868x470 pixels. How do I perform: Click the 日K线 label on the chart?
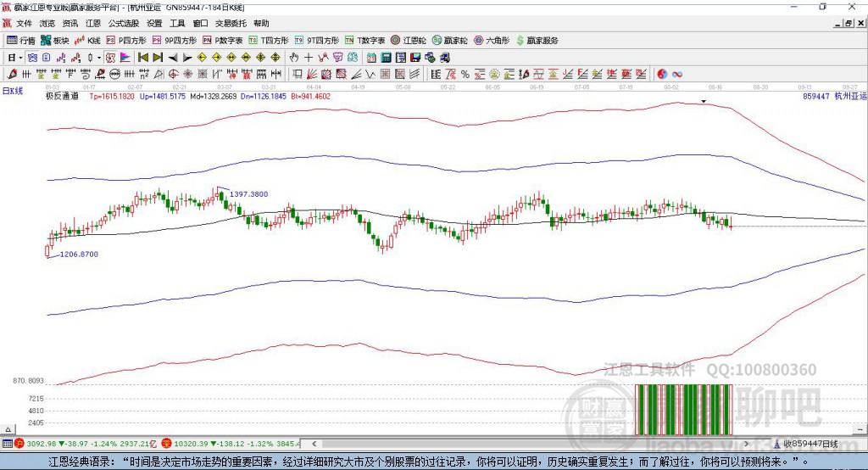(x=13, y=90)
